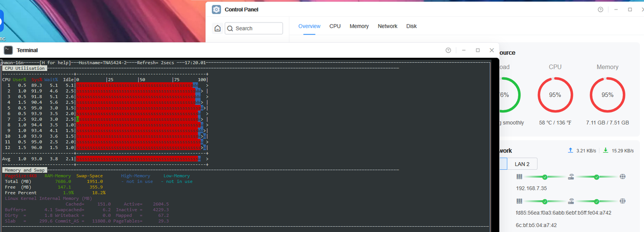Click the Memory 95% usage ring

[607, 95]
